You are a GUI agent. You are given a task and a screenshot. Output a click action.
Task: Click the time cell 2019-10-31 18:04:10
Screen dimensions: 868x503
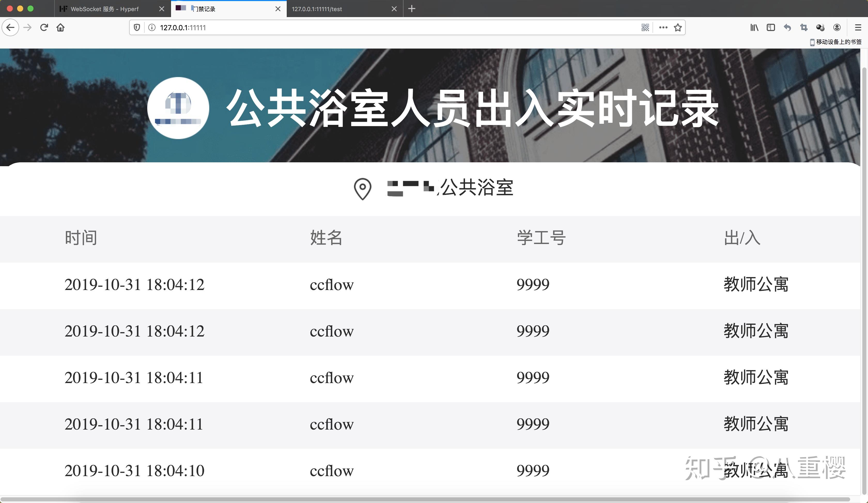point(134,471)
